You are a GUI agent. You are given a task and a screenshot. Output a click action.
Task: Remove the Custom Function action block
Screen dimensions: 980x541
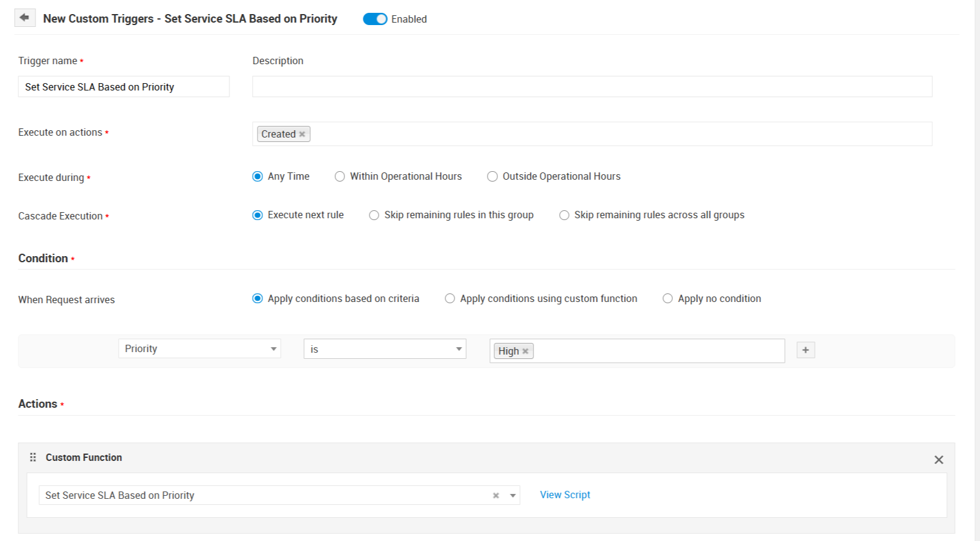(938, 460)
